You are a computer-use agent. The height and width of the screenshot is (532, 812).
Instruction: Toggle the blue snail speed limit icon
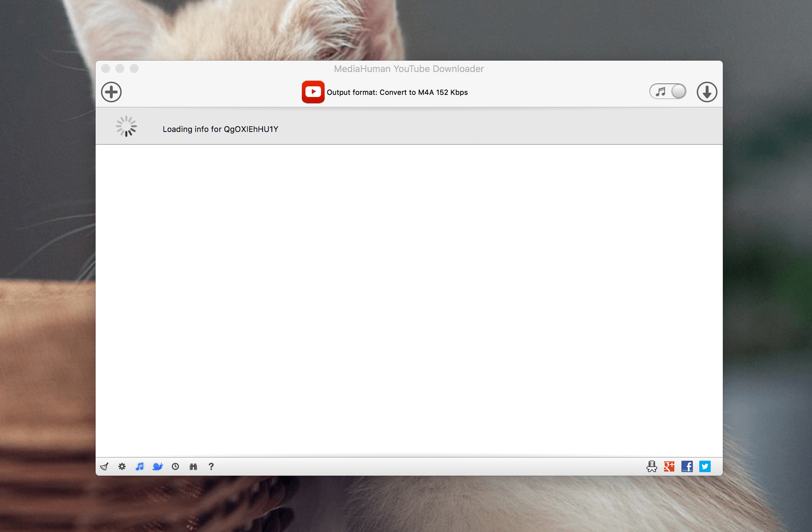click(x=158, y=466)
